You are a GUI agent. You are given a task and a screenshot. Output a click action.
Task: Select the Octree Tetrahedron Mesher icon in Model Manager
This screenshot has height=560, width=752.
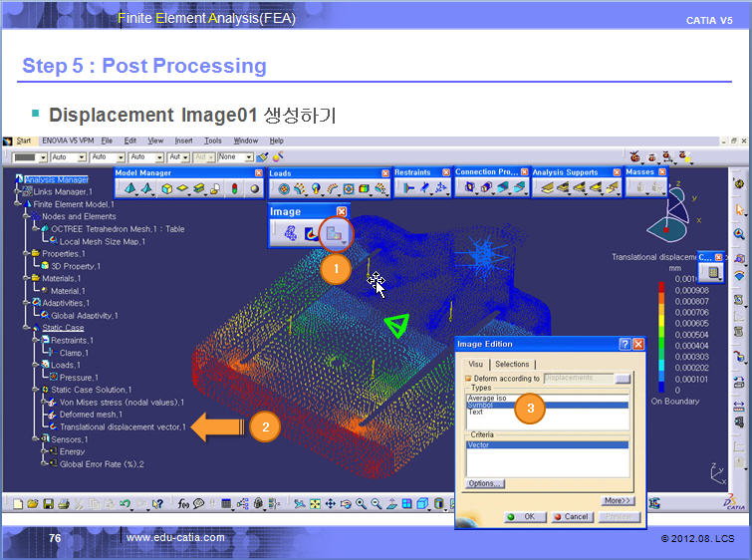tap(129, 187)
